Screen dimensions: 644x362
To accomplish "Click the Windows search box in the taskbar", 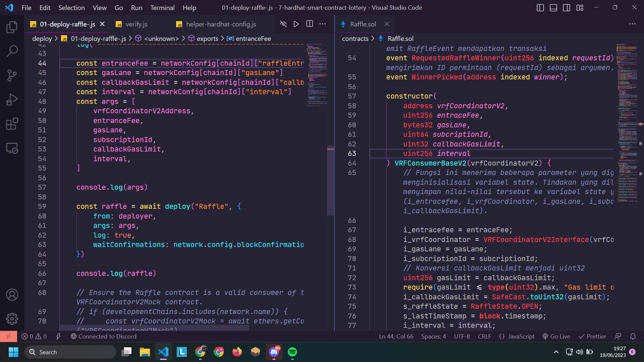I will pos(70,352).
